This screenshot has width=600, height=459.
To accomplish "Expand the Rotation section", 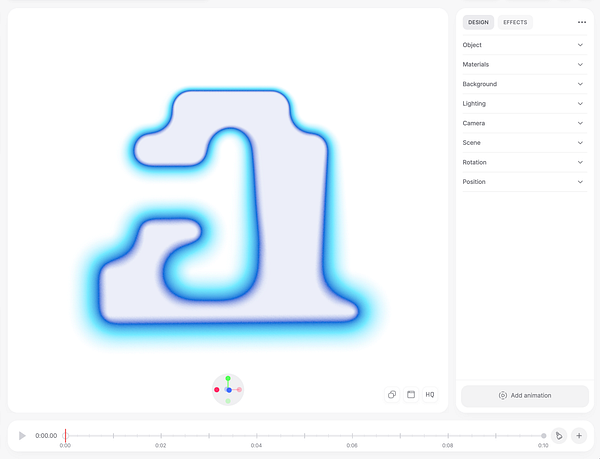I will tap(524, 162).
